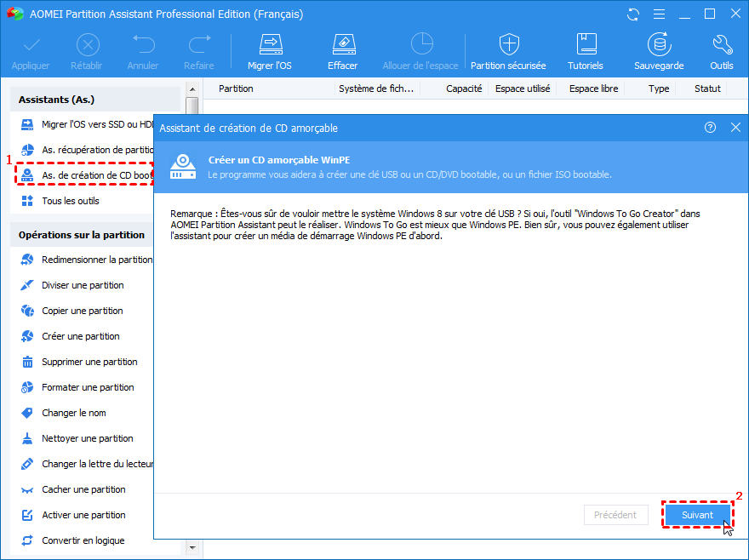Choose Changer le nom
This screenshot has height=560, width=749.
click(64, 413)
